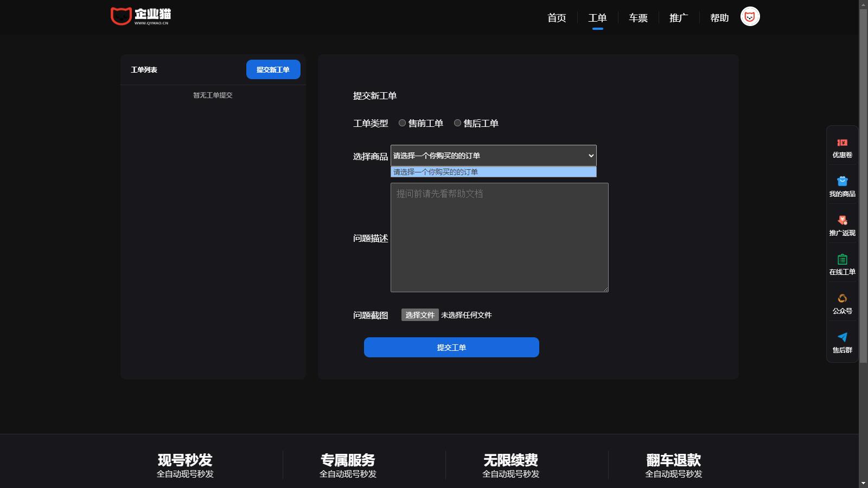Click 在线工单 clipboard icon
868x488 pixels.
[x=842, y=260]
